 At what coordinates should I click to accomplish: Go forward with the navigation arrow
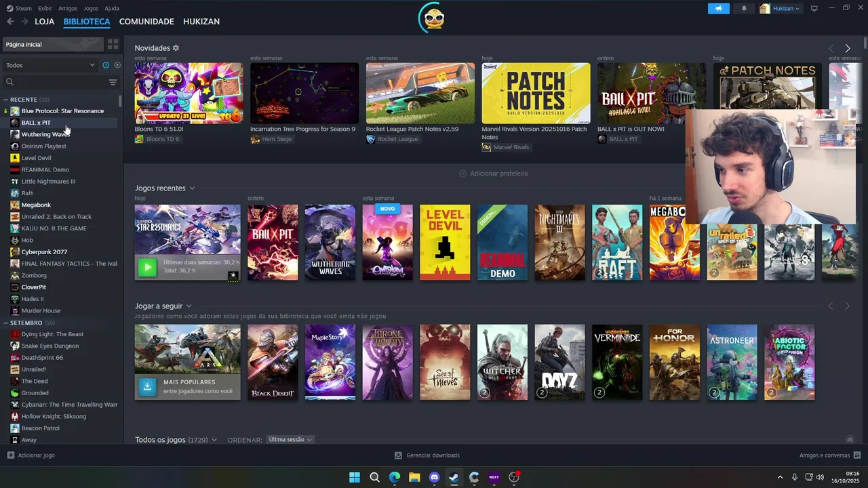[24, 22]
